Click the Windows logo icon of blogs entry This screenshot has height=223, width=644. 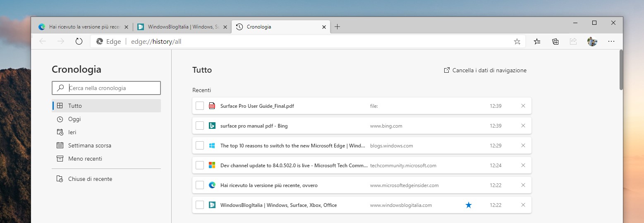coord(212,145)
